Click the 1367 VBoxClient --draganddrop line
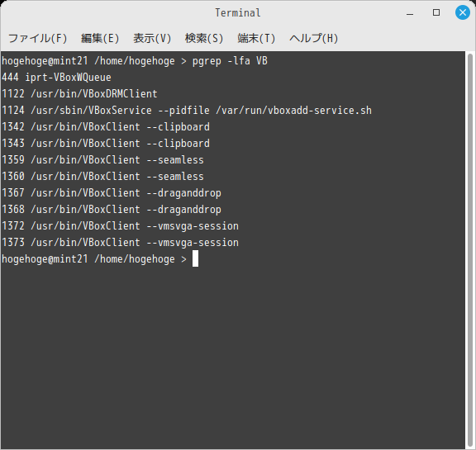This screenshot has width=476, height=450. click(x=112, y=193)
